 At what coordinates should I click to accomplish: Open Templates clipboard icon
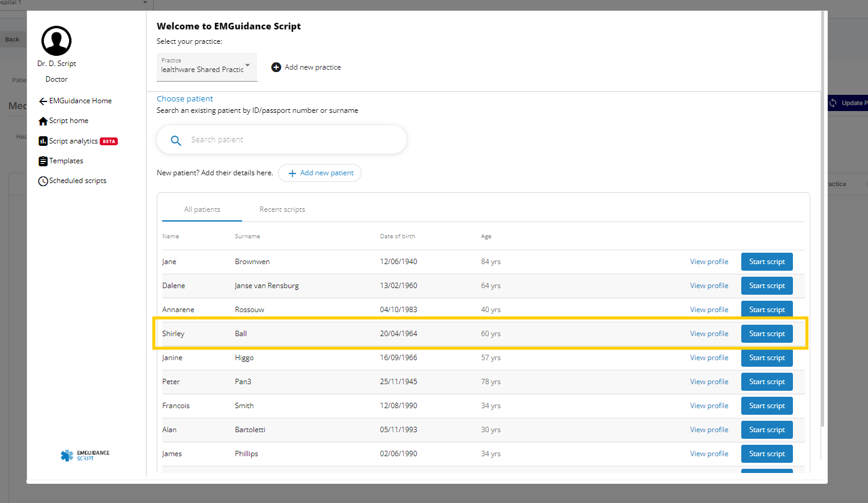43,161
